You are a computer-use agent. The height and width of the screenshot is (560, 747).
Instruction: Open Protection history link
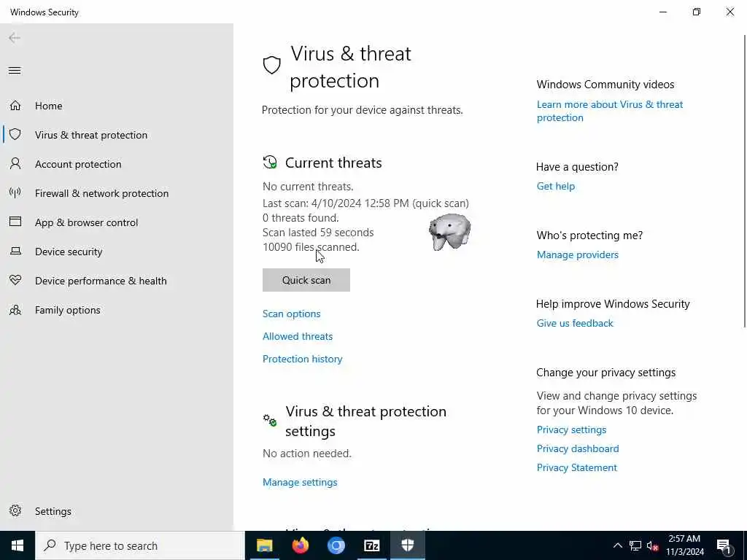click(302, 359)
